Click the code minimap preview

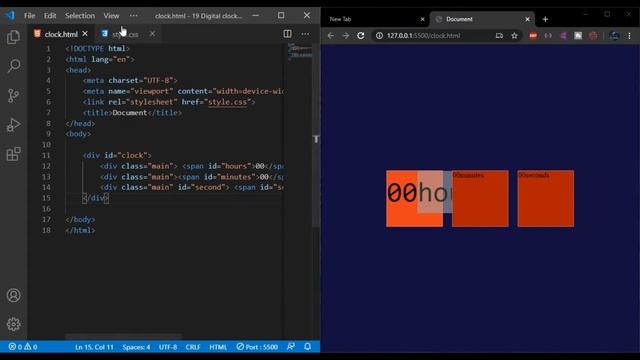(300, 52)
